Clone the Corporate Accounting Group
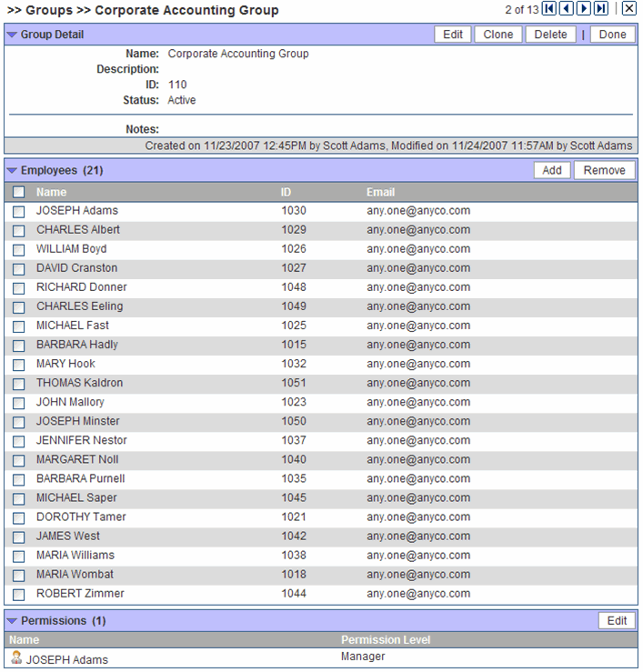 pyautogui.click(x=498, y=35)
